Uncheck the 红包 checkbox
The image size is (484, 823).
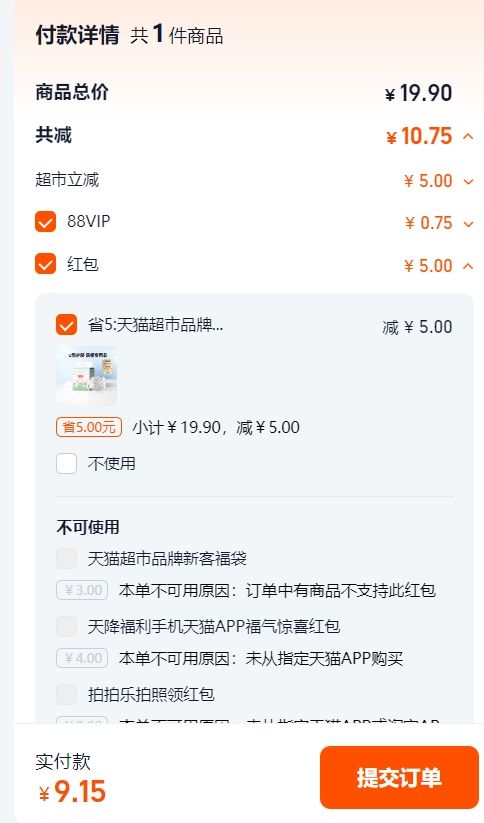coord(45,264)
